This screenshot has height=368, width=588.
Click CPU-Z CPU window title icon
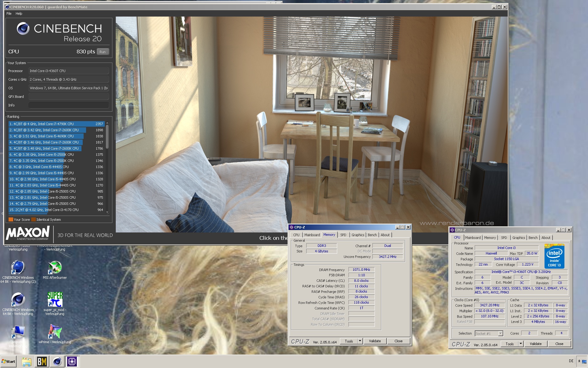(x=452, y=230)
